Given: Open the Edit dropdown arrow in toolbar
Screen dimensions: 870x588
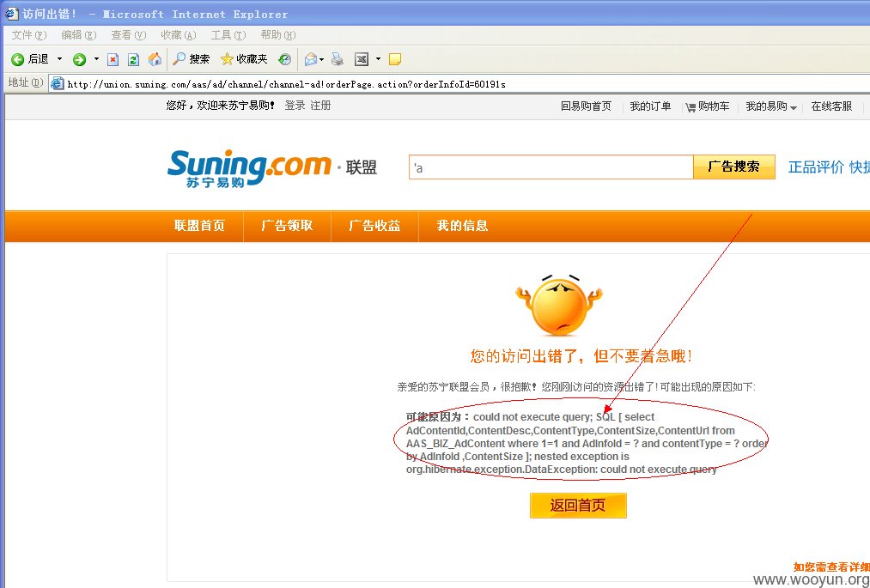Looking at the screenshot, I should [x=378, y=58].
